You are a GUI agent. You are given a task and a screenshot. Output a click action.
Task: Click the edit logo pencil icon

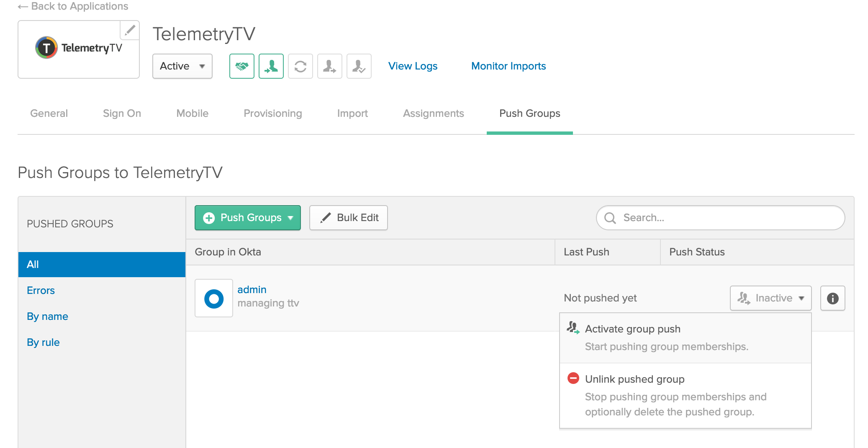130,30
